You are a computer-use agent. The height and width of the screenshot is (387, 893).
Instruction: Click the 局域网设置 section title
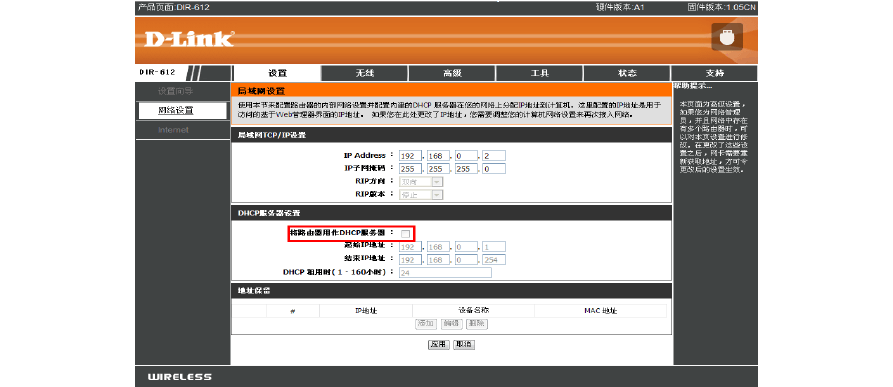[261, 90]
